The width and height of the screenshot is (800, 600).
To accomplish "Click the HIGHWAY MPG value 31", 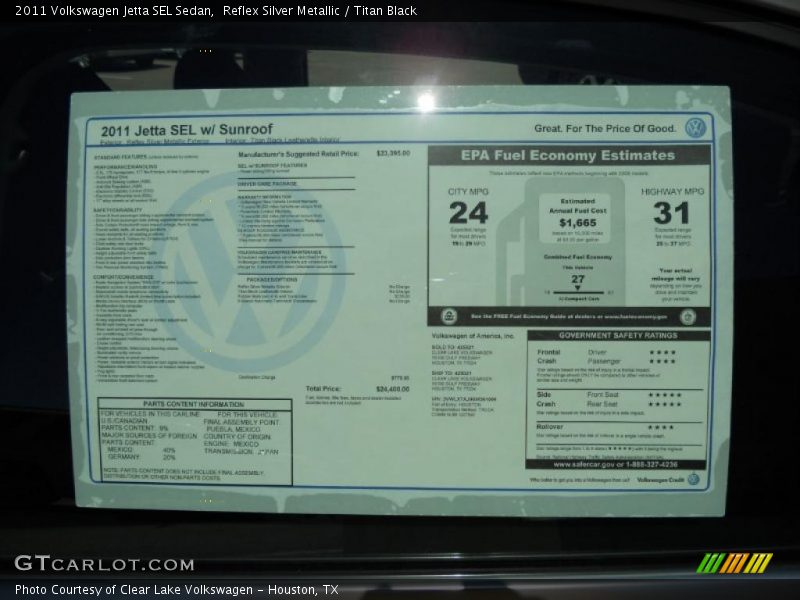I will 671,213.
